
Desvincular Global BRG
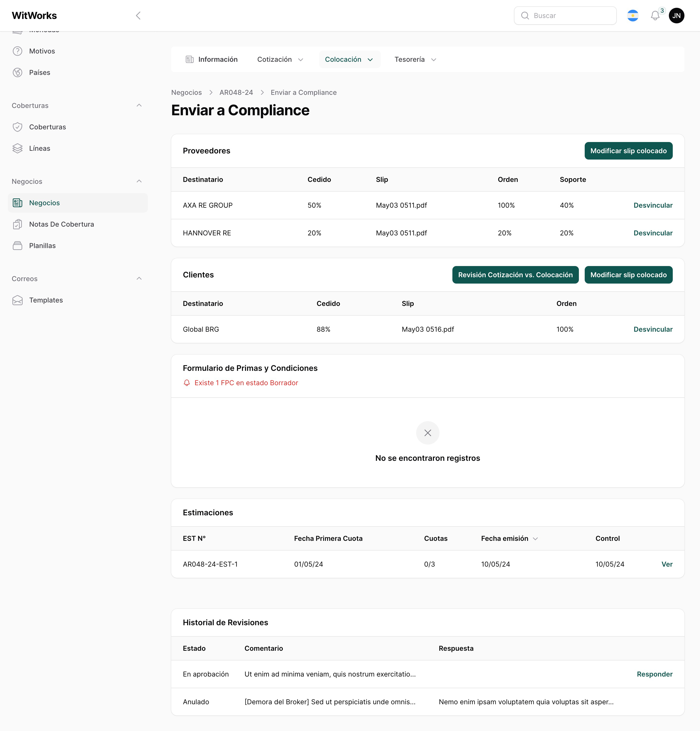click(x=653, y=329)
